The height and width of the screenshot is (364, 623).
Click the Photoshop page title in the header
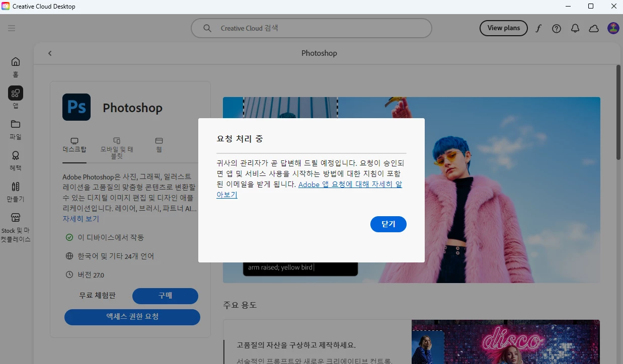[319, 53]
